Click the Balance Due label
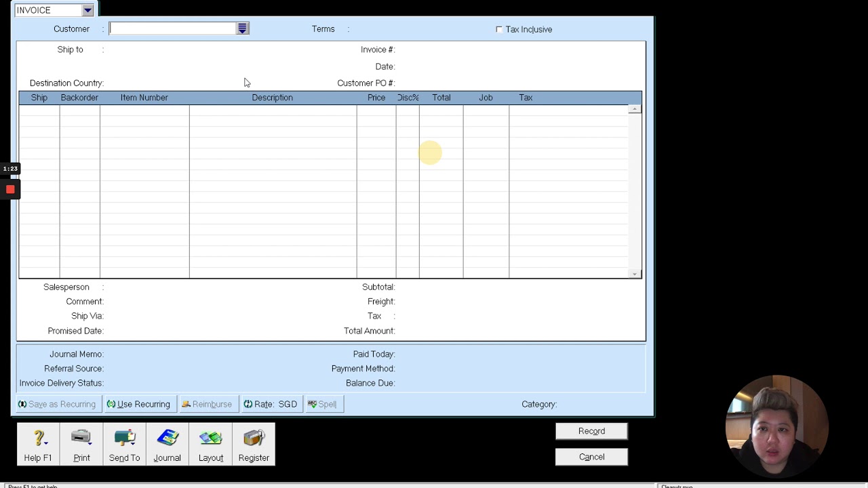868x488 pixels. point(370,383)
